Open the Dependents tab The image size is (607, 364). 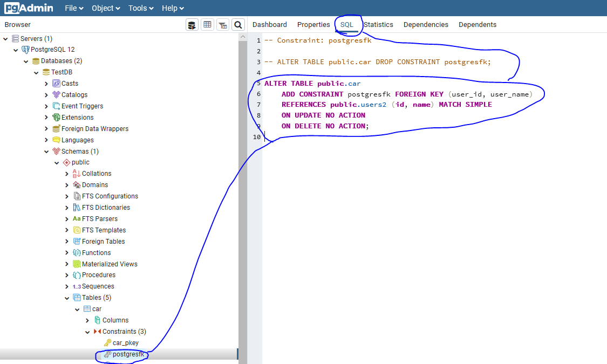[478, 25]
